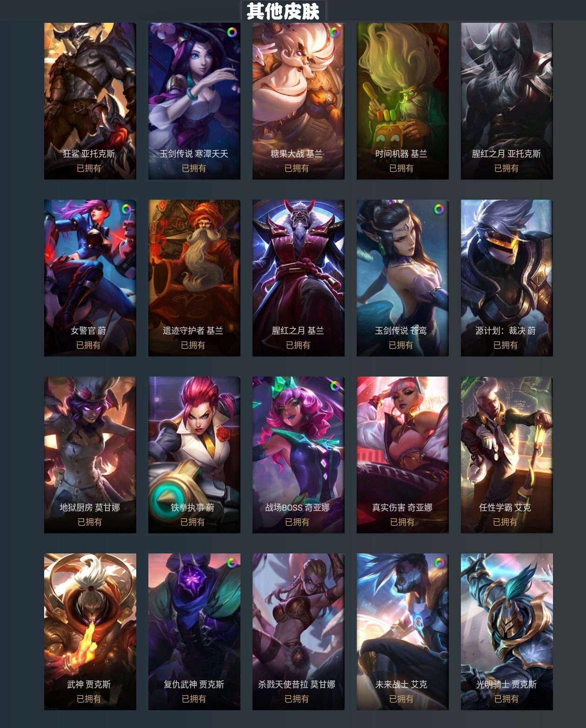Select the 光明骑士 贾克斯 skin card
Image resolution: width=586 pixels, height=728 pixels.
pos(507,632)
